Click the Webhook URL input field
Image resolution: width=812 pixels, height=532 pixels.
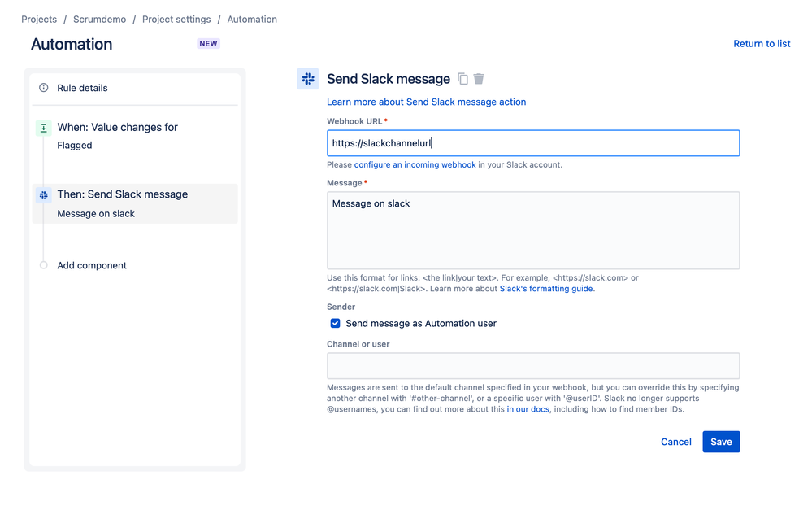pyautogui.click(x=533, y=143)
